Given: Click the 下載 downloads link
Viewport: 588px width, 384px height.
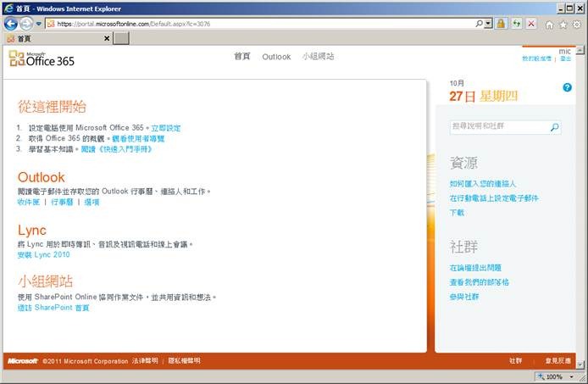Looking at the screenshot, I should pyautogui.click(x=457, y=213).
